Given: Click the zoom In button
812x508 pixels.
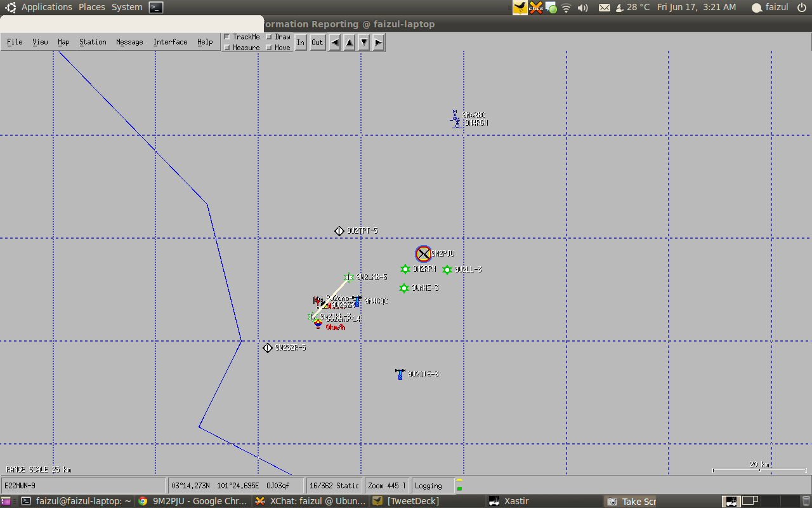Looking at the screenshot, I should tap(301, 43).
